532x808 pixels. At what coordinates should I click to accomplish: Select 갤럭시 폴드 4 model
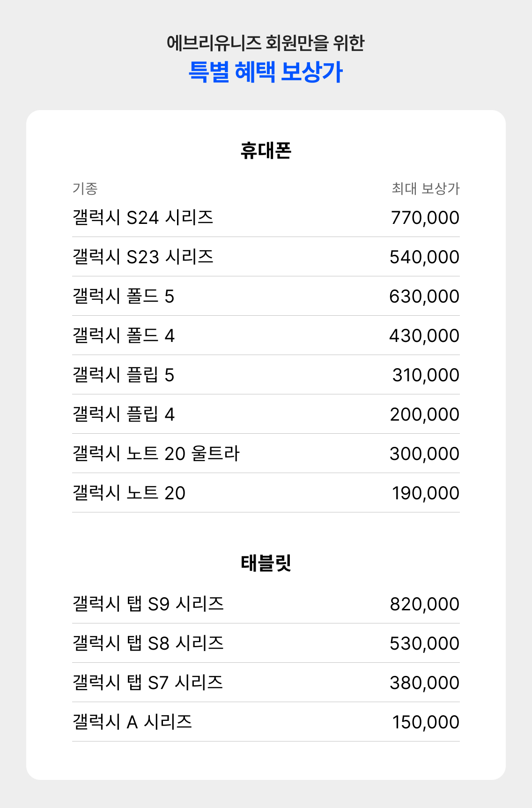coord(266,335)
